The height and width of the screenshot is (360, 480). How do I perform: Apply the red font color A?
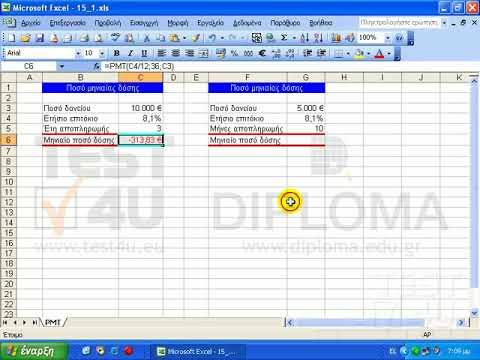[x=380, y=53]
